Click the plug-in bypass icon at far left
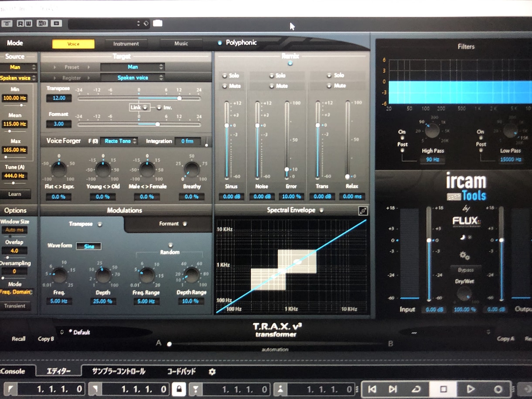 pos(6,24)
